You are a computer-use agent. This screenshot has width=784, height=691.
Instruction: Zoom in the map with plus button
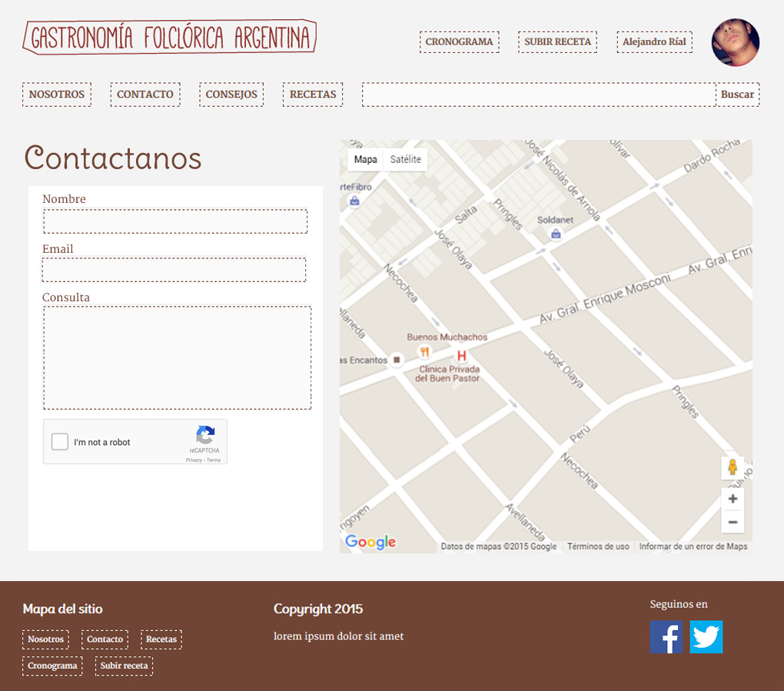(733, 499)
